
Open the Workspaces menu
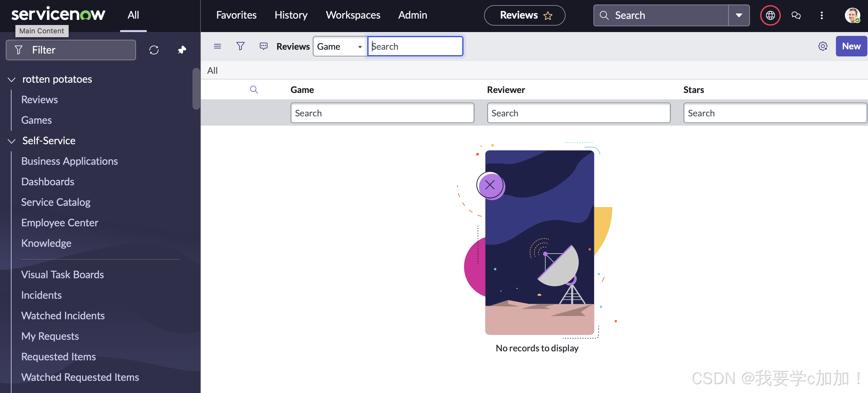[x=353, y=15]
